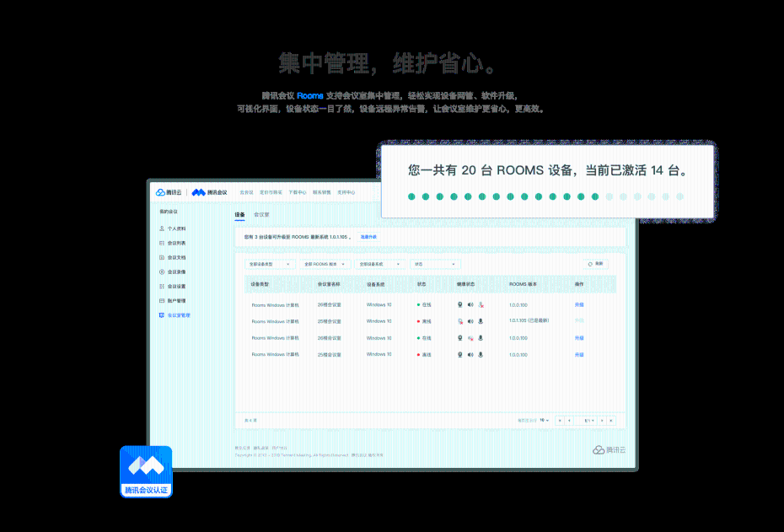Open the rows-per-page 10 dropdown
The width and height of the screenshot is (784, 532).
click(x=545, y=421)
